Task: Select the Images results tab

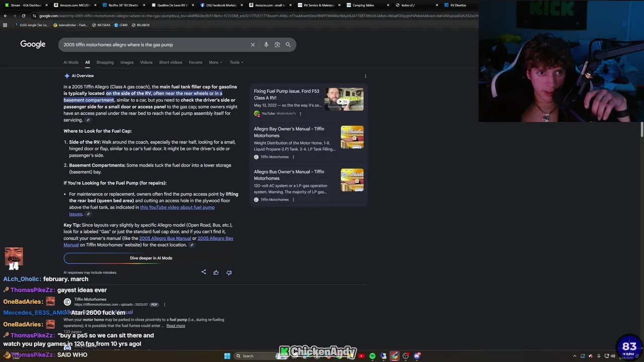Action: pyautogui.click(x=127, y=62)
